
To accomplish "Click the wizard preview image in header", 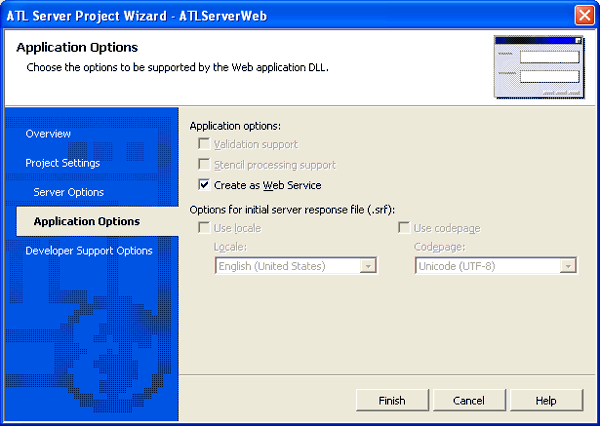I will pyautogui.click(x=538, y=67).
